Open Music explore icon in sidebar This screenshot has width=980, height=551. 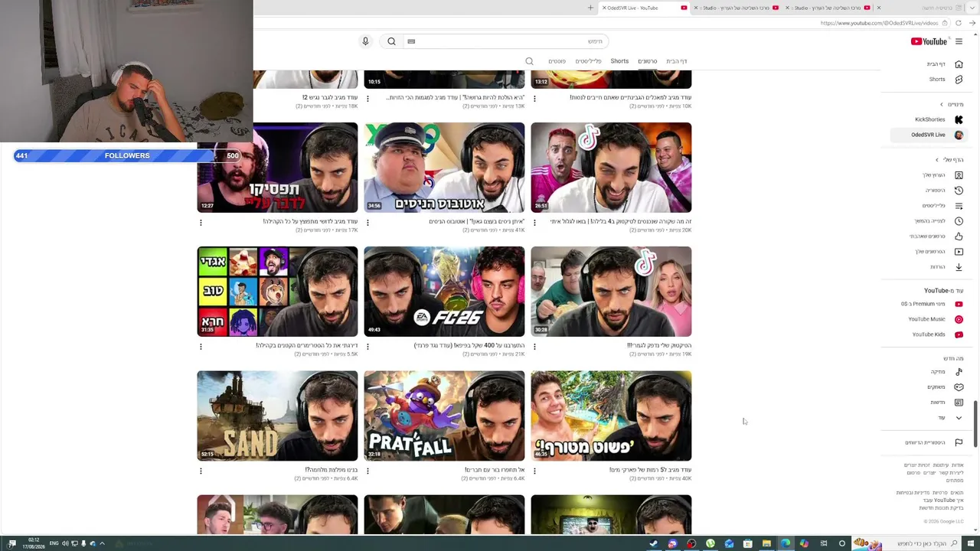pos(959,372)
